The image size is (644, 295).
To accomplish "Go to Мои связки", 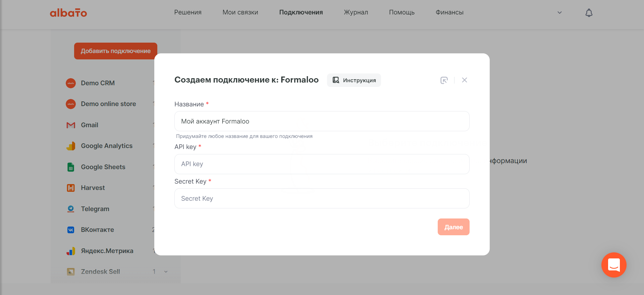I will pyautogui.click(x=240, y=12).
